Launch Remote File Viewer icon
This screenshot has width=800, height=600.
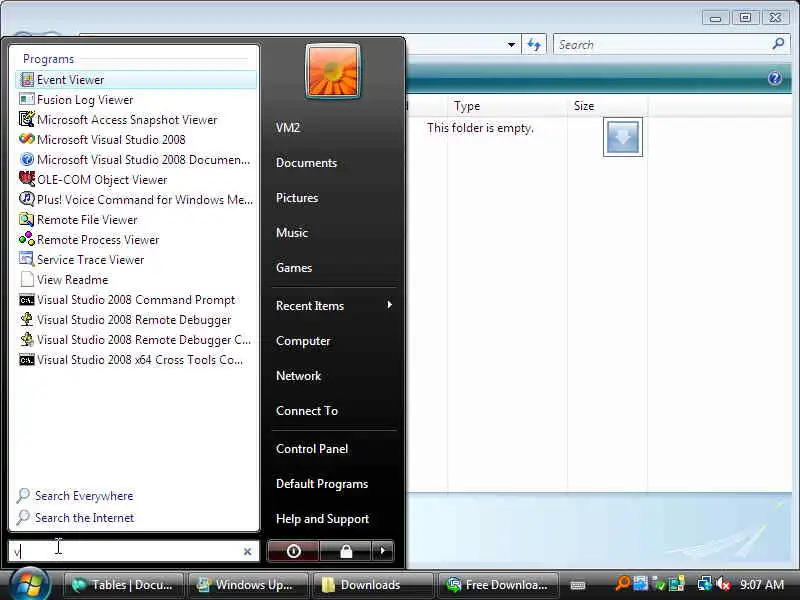(x=27, y=219)
